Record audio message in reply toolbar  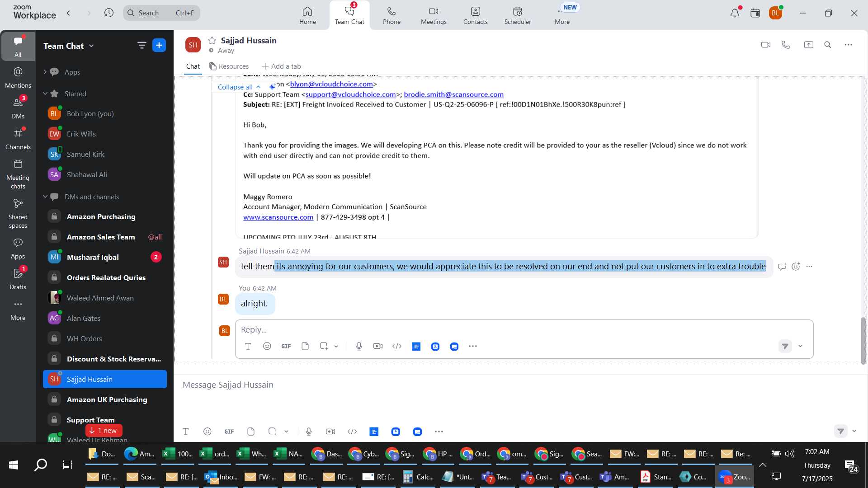click(x=359, y=346)
